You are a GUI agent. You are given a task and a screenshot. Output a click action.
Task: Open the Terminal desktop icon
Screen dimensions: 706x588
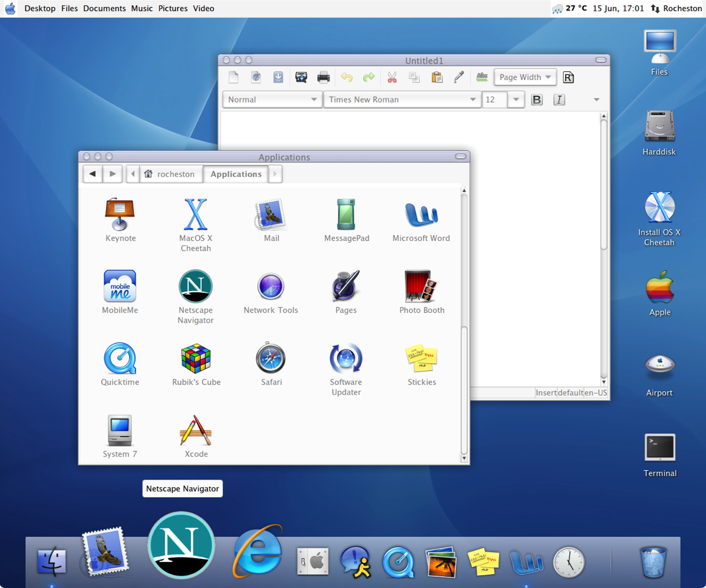click(659, 448)
